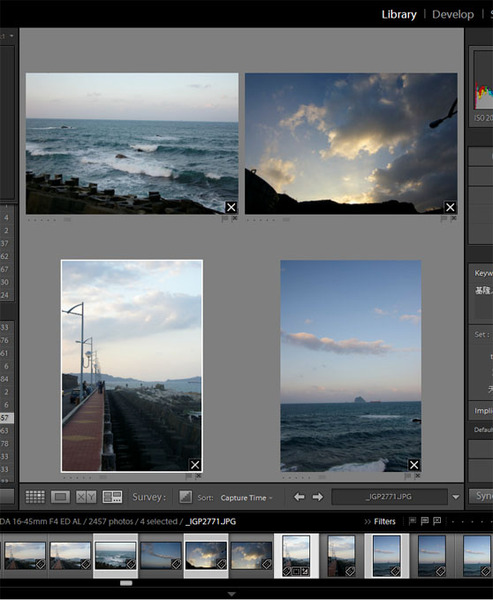Click keyword badge on ocean waves thumbnail
Viewport: 493px width, 600px height.
(131, 564)
